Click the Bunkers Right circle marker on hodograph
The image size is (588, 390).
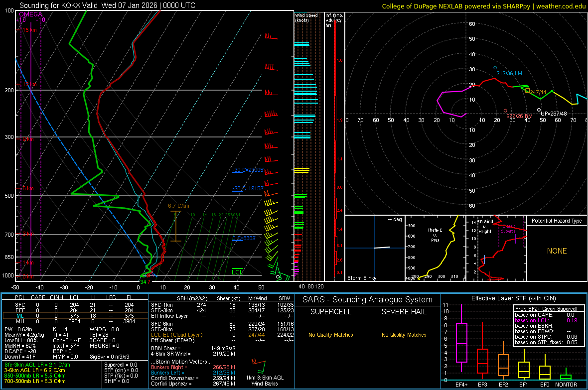[505, 111]
